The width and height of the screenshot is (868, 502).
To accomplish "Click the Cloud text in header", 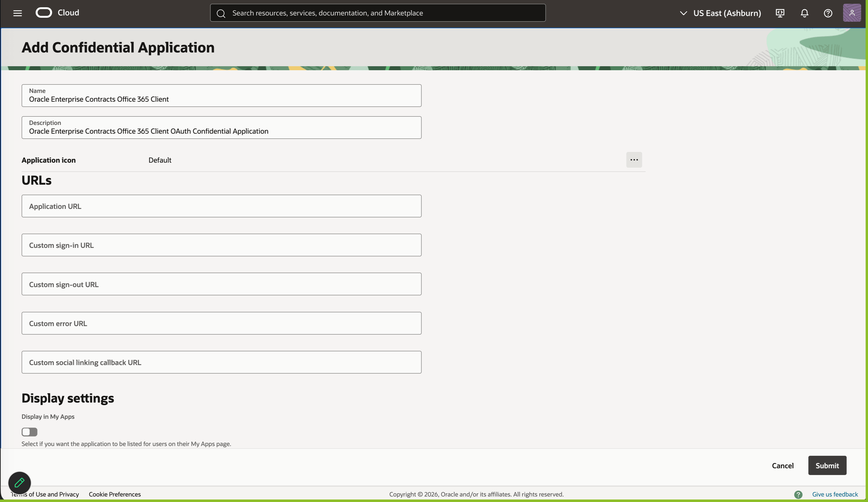I will (68, 13).
